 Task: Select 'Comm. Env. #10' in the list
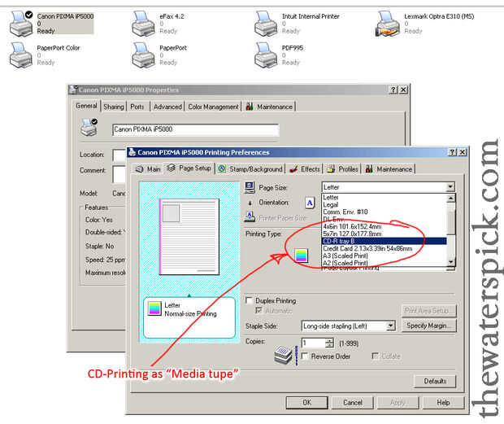pos(385,212)
